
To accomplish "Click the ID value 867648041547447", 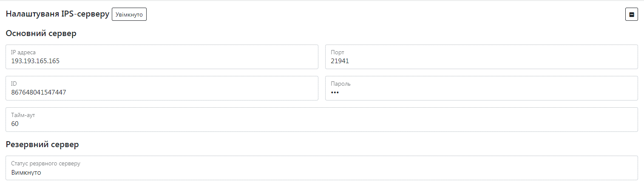I will click(38, 92).
